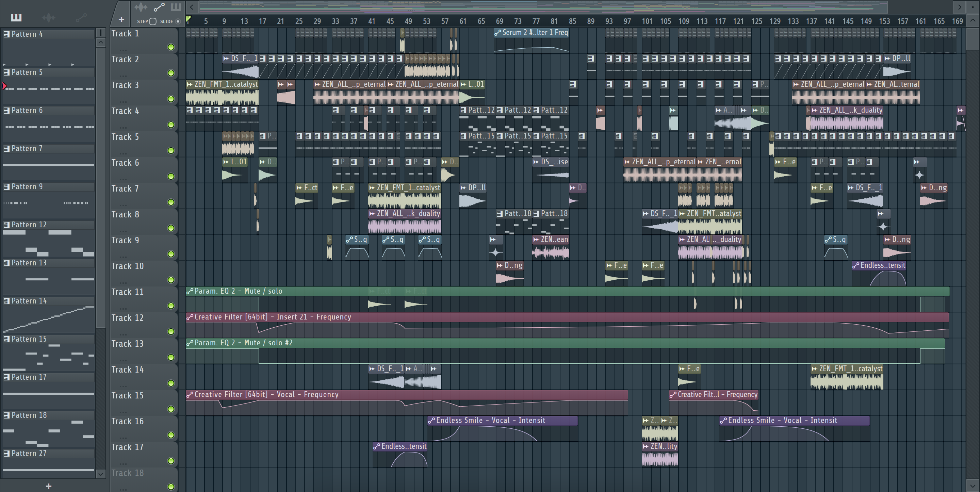Viewport: 980px width, 492px height.
Task: Click playlist vertical scroll down arrow
Action: tap(973, 486)
